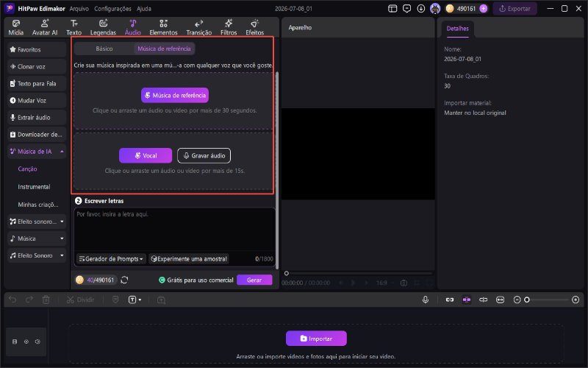Open Mudar Voz in sidebar
This screenshot has height=368, width=588.
36,100
